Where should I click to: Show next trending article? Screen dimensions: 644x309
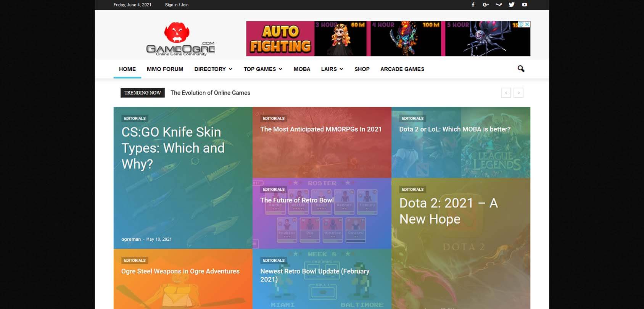518,93
